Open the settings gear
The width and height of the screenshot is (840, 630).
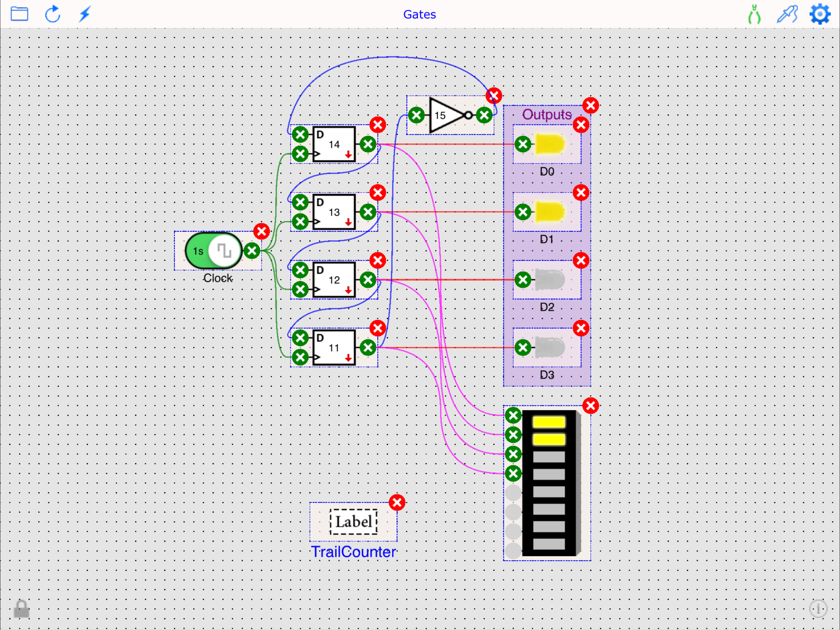tap(819, 14)
